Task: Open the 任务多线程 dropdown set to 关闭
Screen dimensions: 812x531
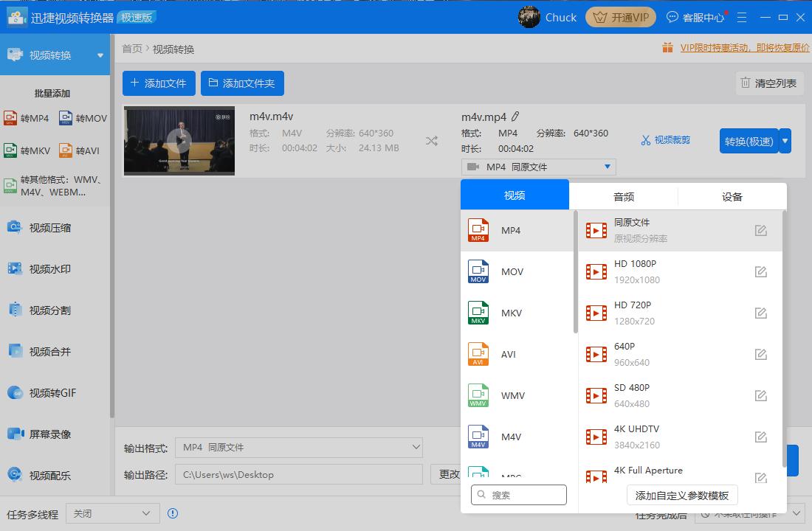Action: coord(112,514)
